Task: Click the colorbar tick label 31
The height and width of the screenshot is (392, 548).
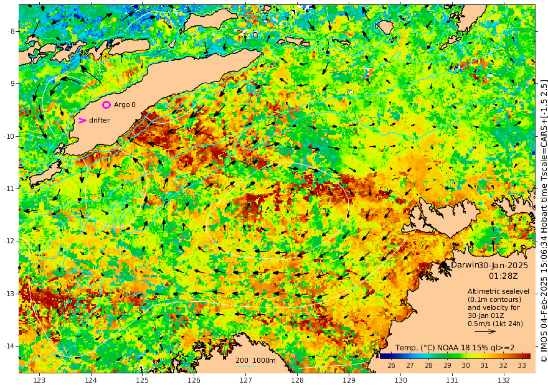Action: pos(484,365)
